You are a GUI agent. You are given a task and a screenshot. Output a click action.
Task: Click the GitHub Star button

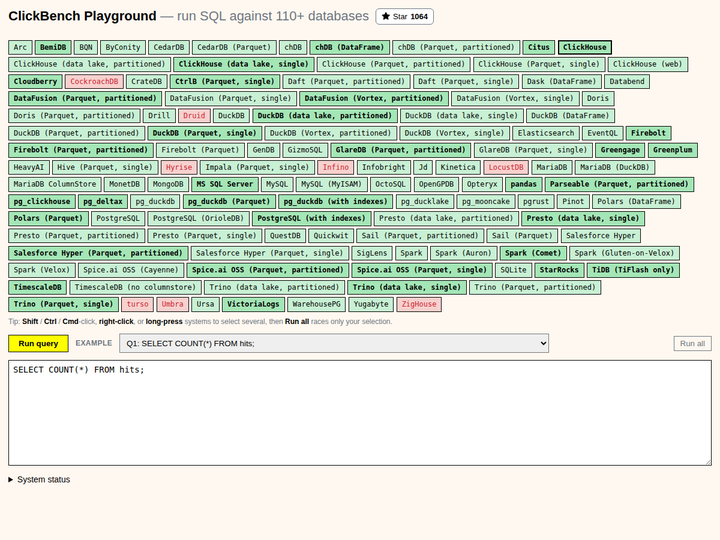click(x=404, y=17)
